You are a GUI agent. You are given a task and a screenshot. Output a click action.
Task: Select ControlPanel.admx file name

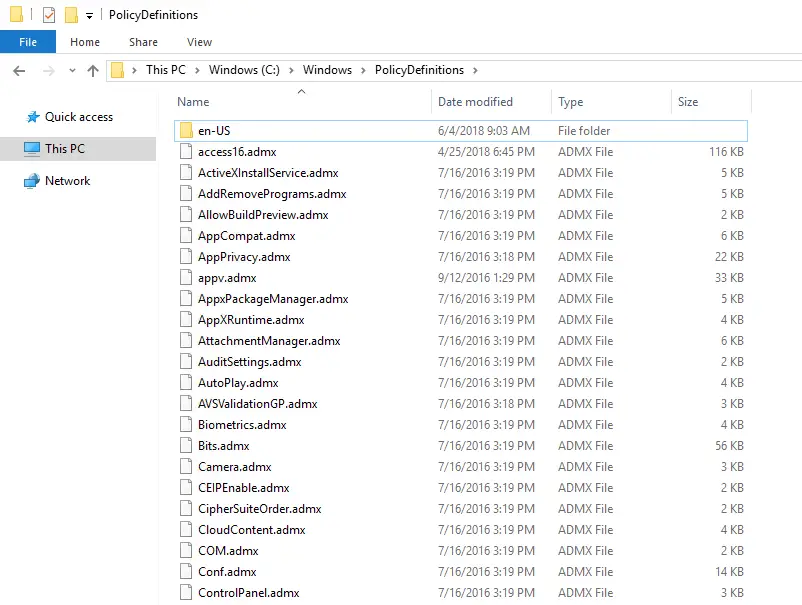point(249,593)
